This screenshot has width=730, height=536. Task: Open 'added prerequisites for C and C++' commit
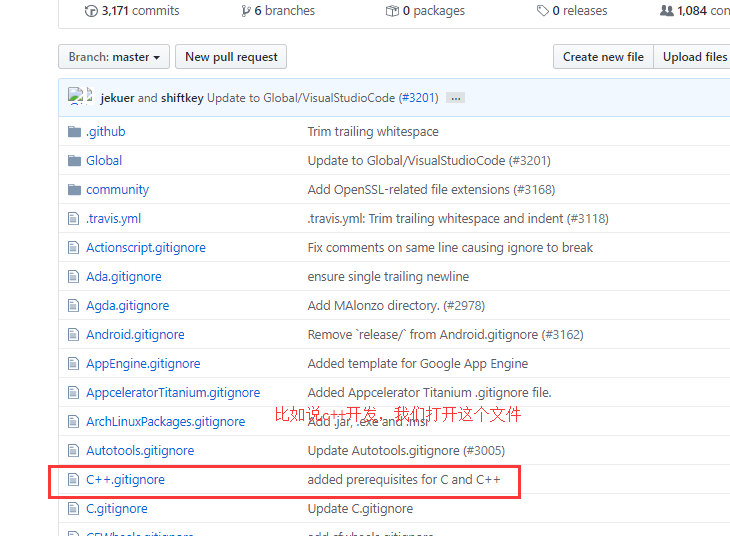click(404, 480)
